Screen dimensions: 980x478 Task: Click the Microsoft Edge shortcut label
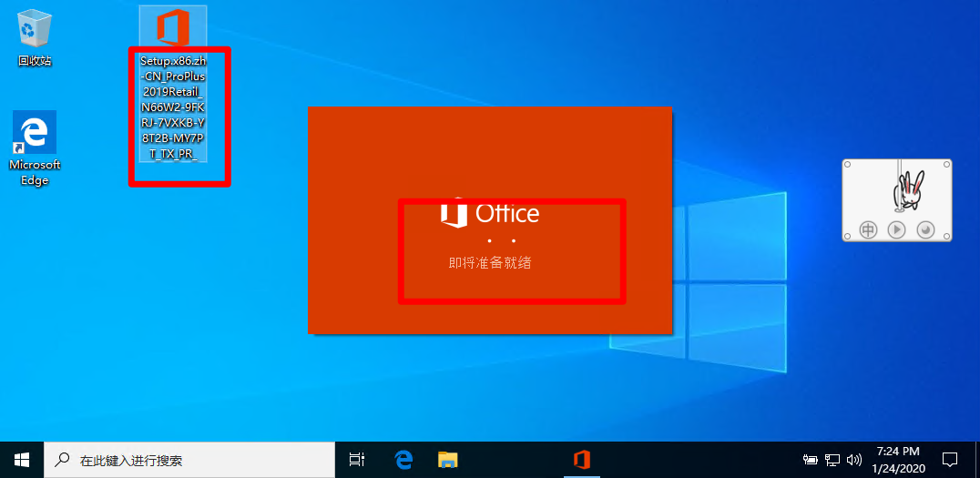pyautogui.click(x=35, y=172)
